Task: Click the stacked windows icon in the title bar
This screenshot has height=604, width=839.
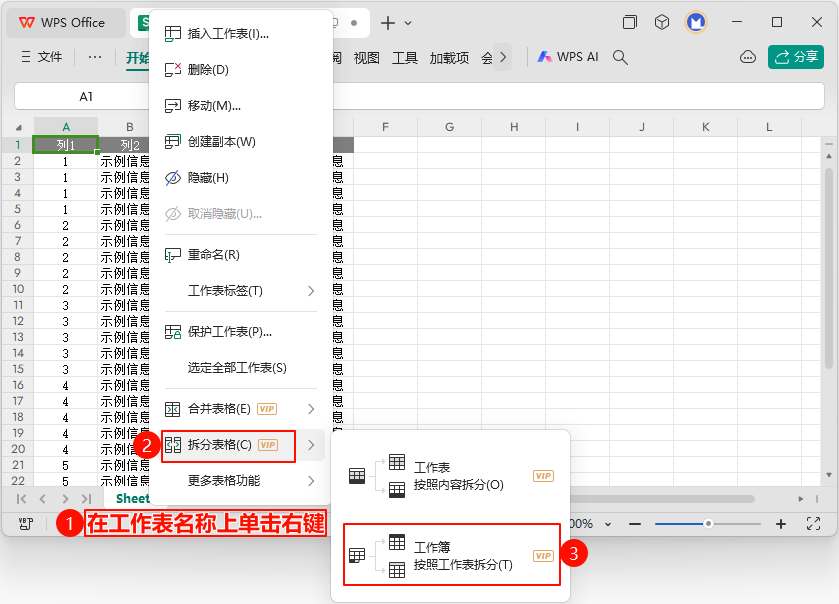Action: coord(630,22)
